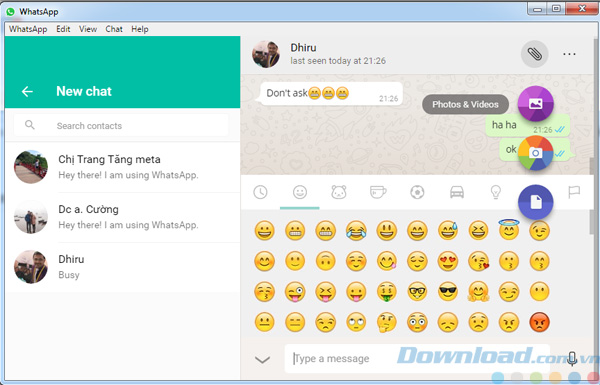Open the Edit menu

point(63,29)
